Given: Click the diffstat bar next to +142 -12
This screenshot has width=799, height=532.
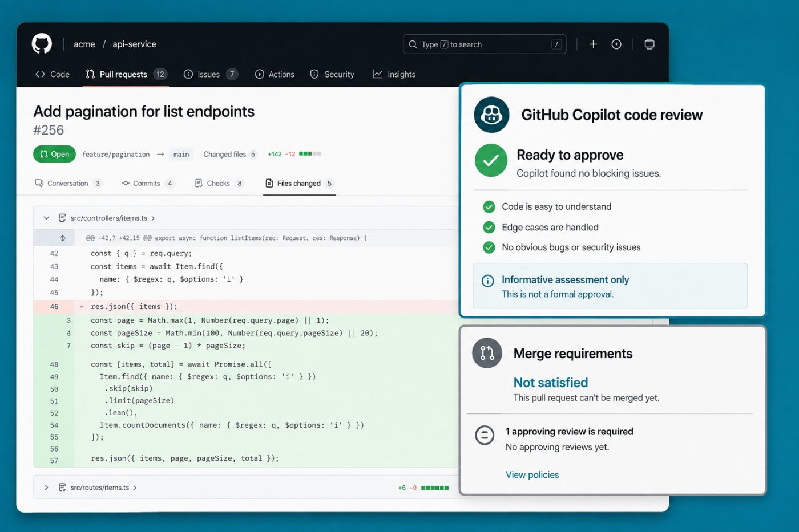Looking at the screenshot, I should pos(310,154).
